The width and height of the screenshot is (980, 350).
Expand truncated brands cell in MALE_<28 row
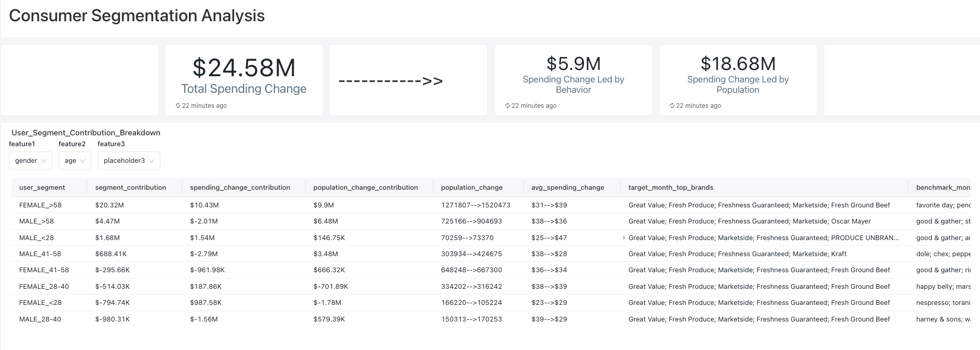[x=624, y=238]
